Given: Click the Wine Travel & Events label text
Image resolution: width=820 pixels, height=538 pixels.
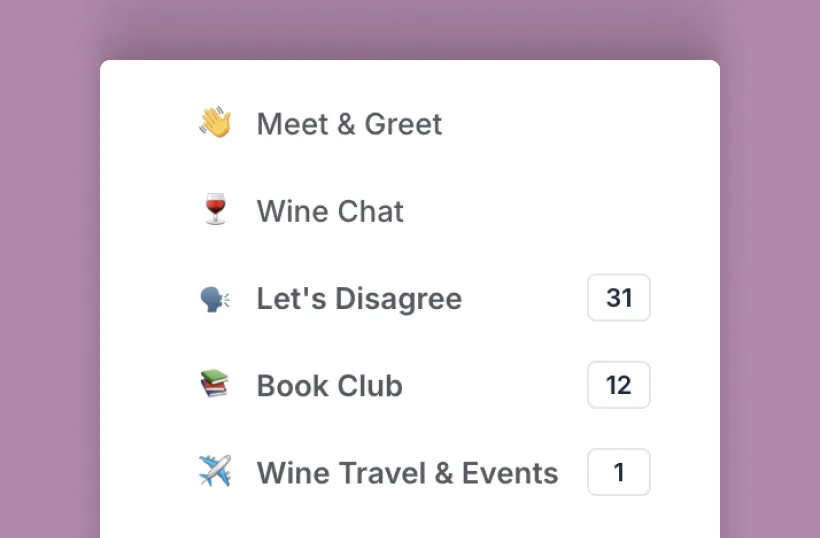Looking at the screenshot, I should [x=407, y=472].
